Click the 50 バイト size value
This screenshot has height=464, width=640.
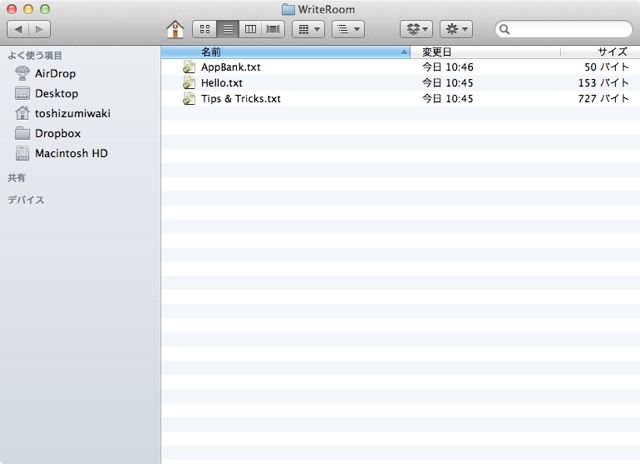point(607,67)
